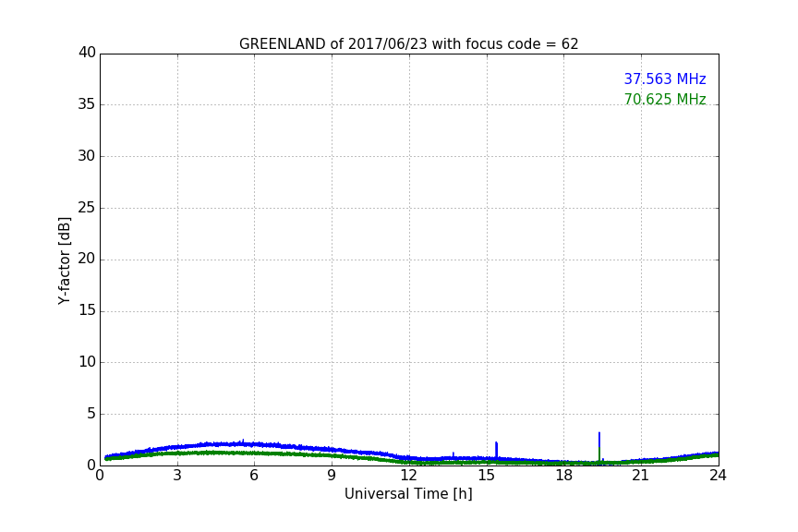Click the Universal Time [h] axis label
The height and width of the screenshot is (532, 798).
click(x=408, y=494)
